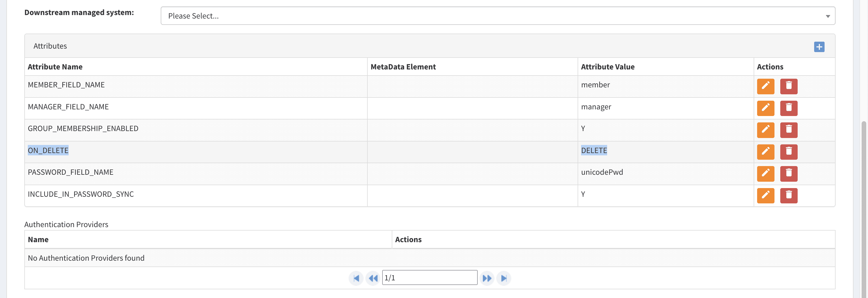This screenshot has height=298, width=868.
Task: Go to previous page of providers
Action: [373, 278]
